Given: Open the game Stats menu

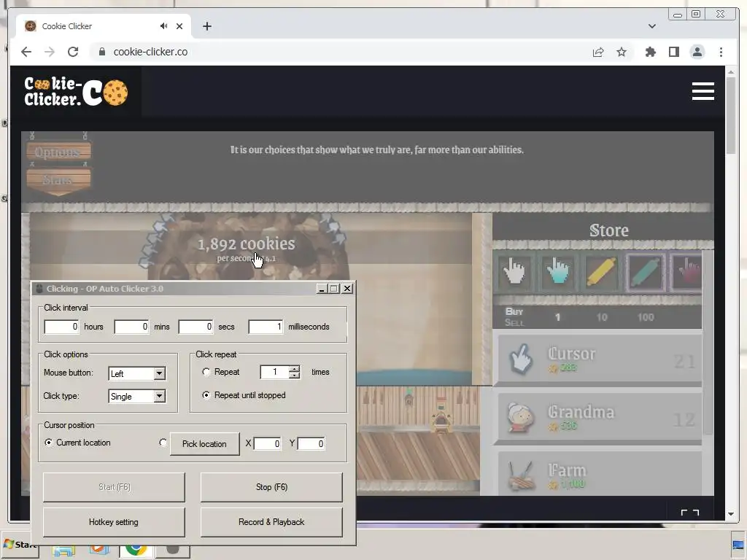Looking at the screenshot, I should (58, 180).
